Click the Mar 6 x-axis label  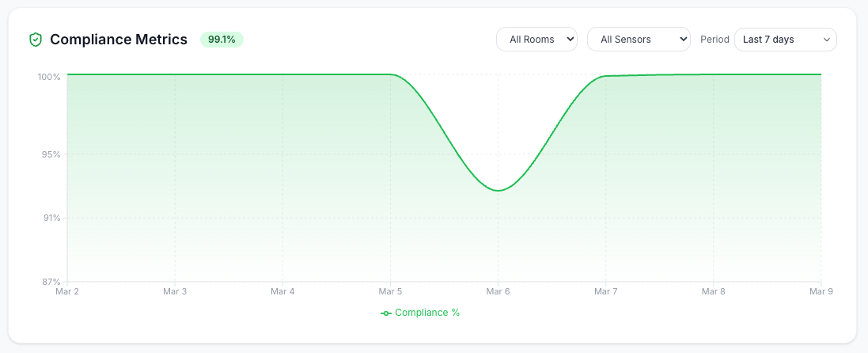tap(498, 291)
